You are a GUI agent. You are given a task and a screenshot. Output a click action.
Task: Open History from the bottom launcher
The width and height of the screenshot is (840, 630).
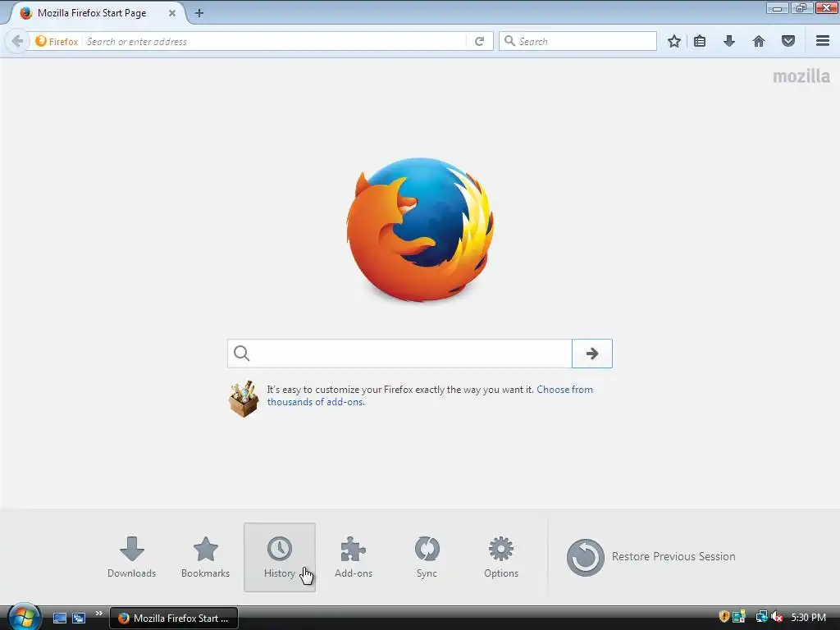280,557
